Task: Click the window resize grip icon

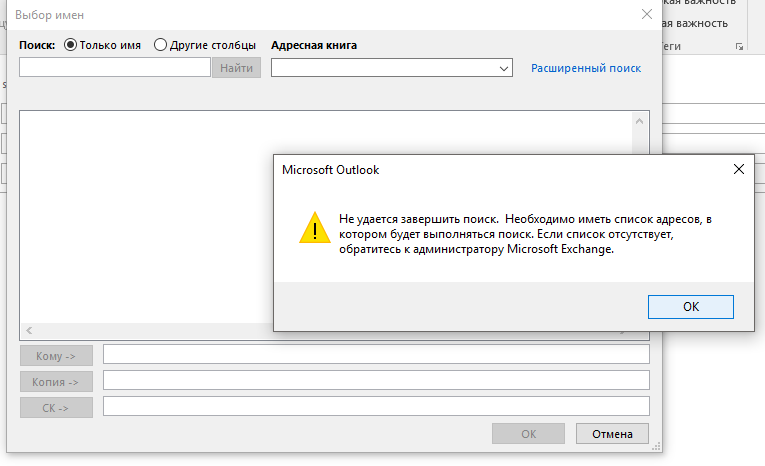Action: point(656,446)
